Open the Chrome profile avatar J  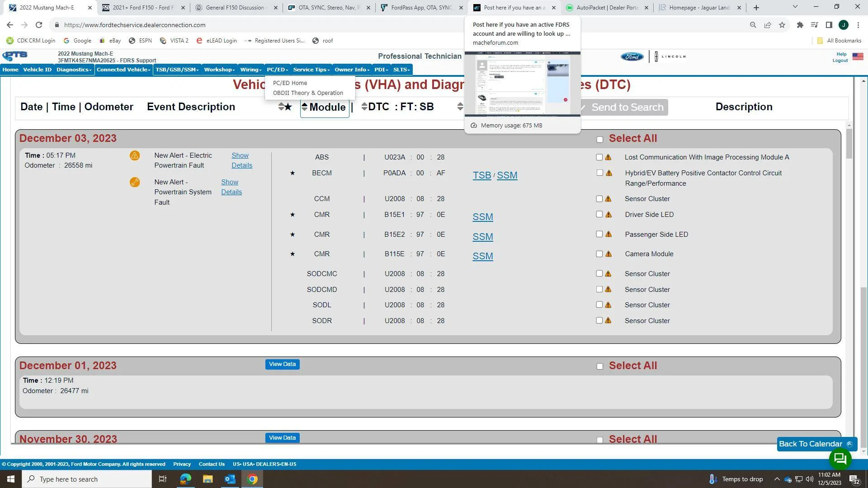click(x=844, y=25)
